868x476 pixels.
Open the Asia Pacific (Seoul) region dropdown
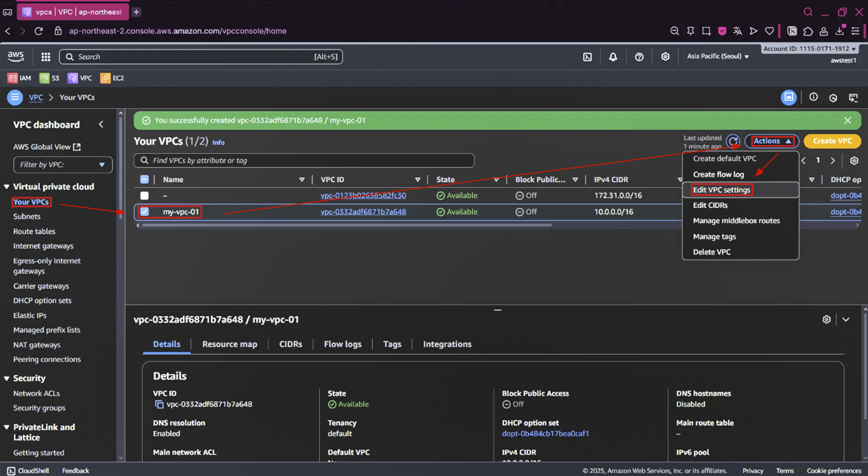(718, 56)
